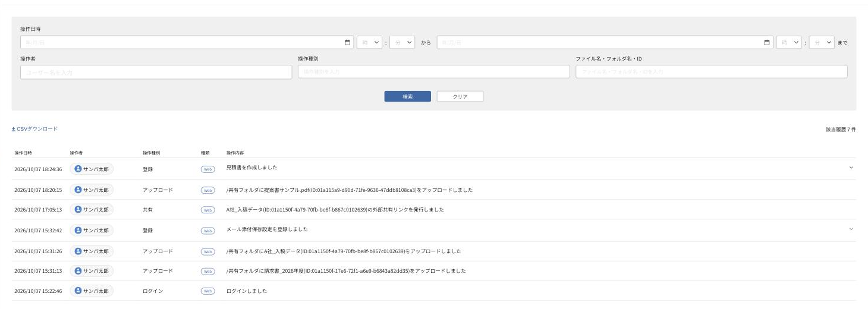
Task: Click user avatar icon in 15:32:42 row
Action: pyautogui.click(x=78, y=230)
